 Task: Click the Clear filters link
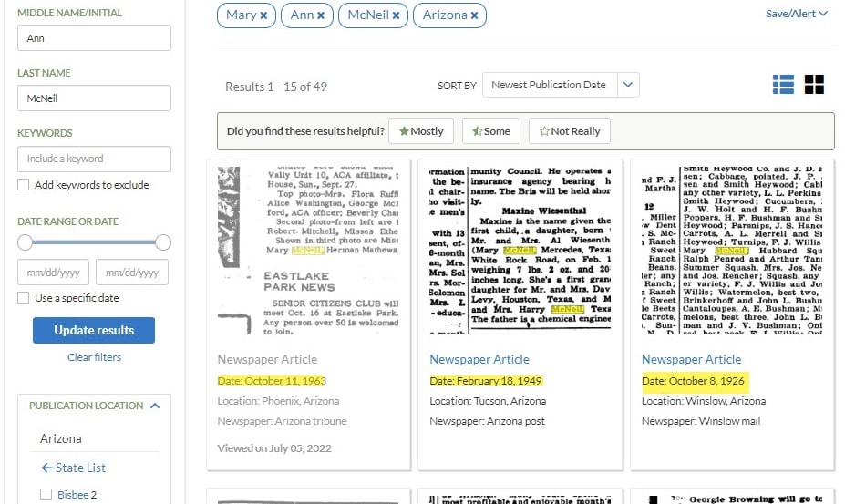coord(94,357)
